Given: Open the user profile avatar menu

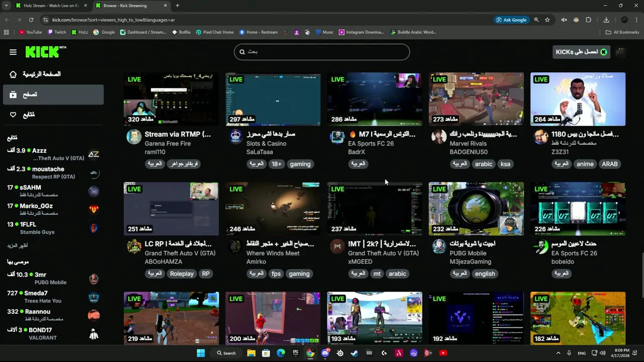Looking at the screenshot, I should pos(621,52).
